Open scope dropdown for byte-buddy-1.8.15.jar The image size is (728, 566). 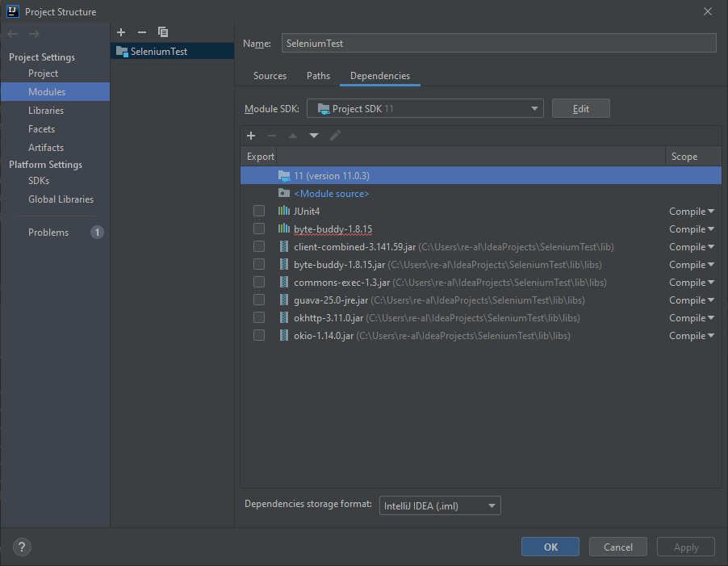692,265
